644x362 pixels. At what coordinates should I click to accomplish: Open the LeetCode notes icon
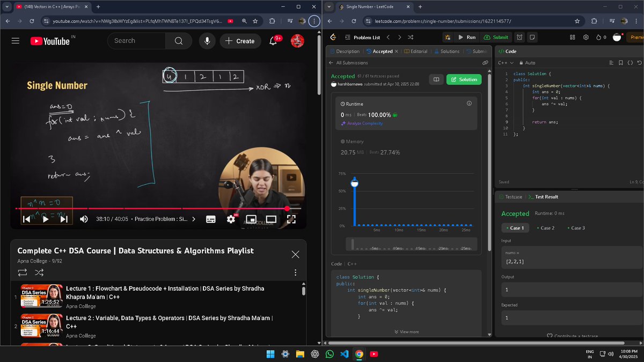coord(532,38)
